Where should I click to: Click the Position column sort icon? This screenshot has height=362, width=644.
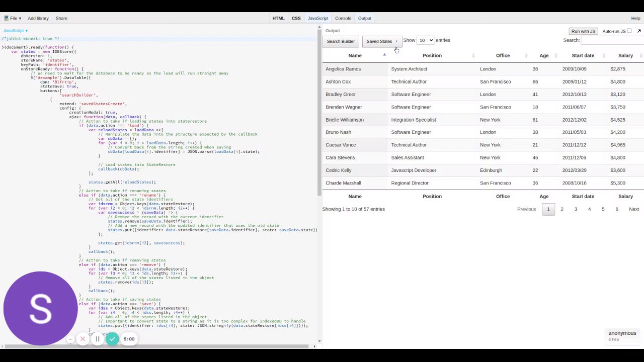(x=473, y=56)
